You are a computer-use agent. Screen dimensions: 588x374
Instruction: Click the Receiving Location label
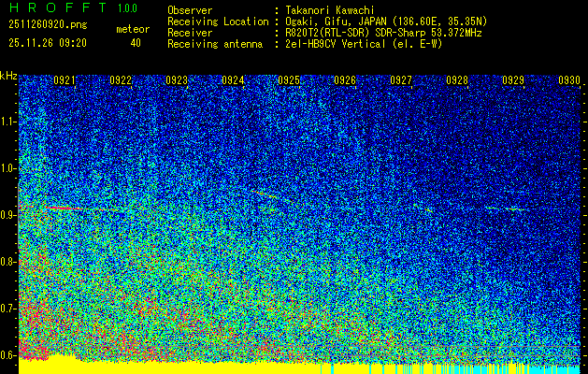point(218,22)
